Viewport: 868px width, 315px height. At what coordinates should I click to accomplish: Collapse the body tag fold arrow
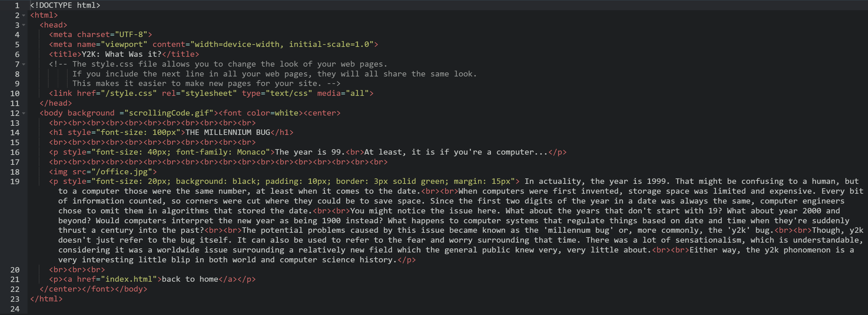click(23, 113)
